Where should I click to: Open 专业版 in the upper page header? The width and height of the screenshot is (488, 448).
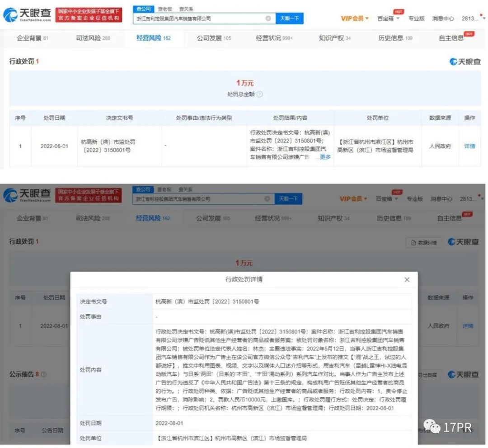click(417, 19)
